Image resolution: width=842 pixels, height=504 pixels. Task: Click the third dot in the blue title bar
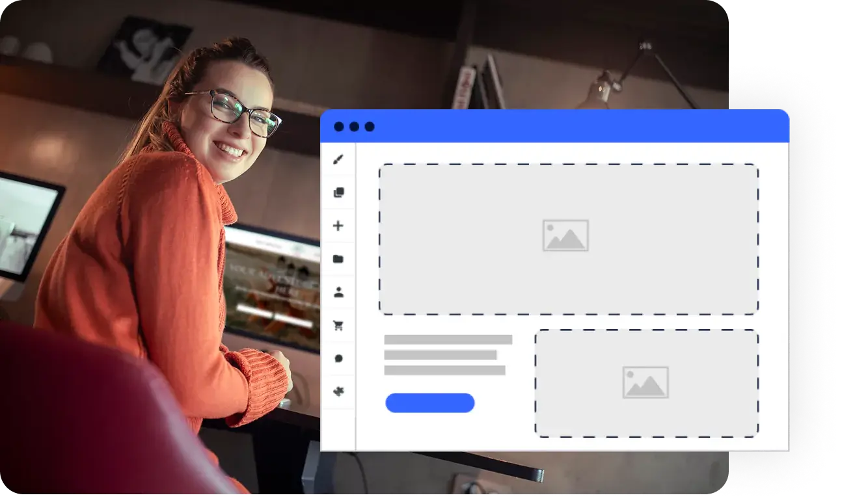click(x=370, y=127)
